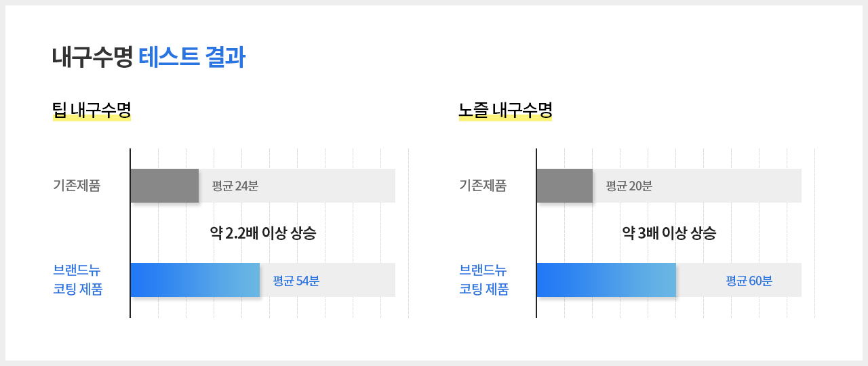Click the blue 테스트 결과 title words
Screen dimensions: 868x366
point(192,58)
